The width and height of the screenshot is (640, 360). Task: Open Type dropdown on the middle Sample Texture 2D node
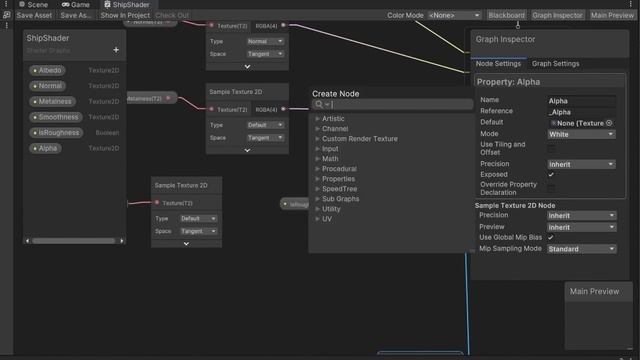[x=265, y=125]
